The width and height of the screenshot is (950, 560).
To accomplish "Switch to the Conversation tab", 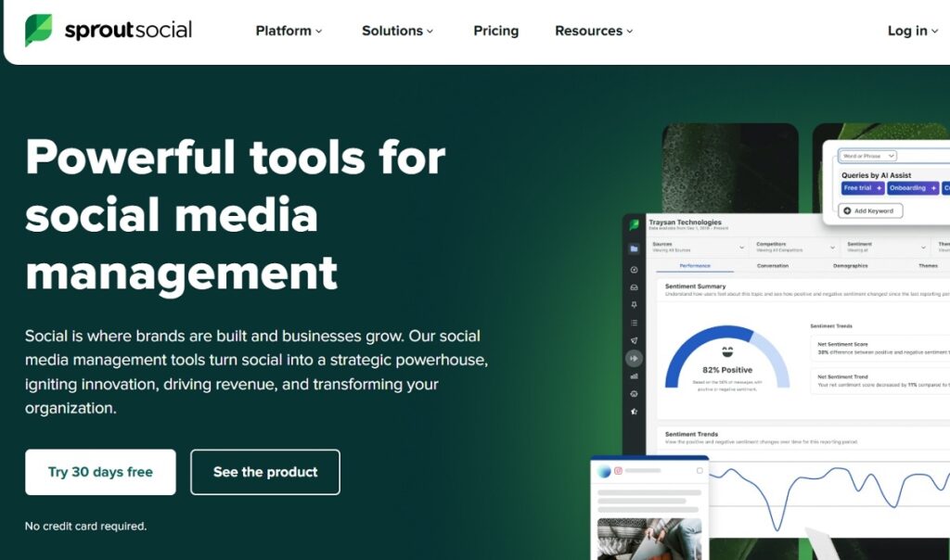I will coord(773,266).
